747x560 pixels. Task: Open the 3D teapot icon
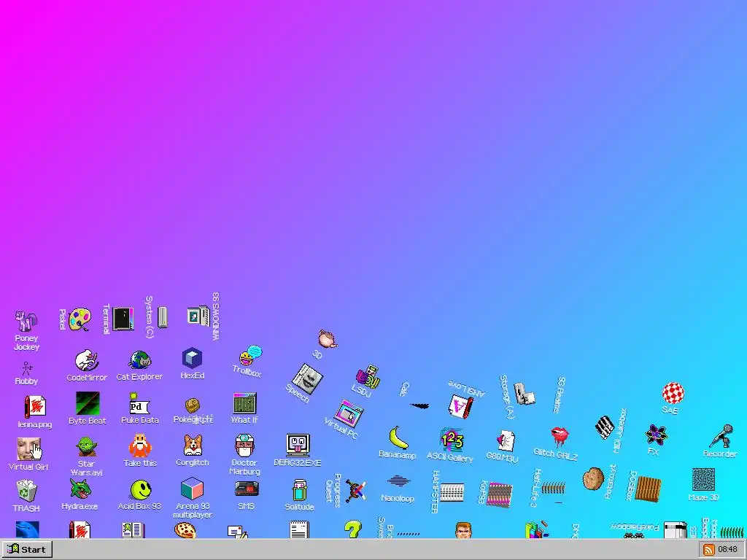[328, 339]
